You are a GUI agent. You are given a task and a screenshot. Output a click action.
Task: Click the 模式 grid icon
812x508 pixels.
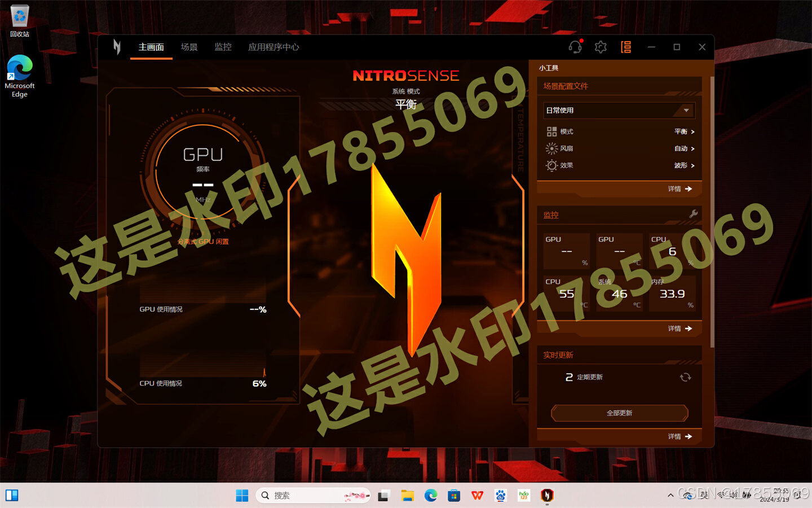coord(551,132)
